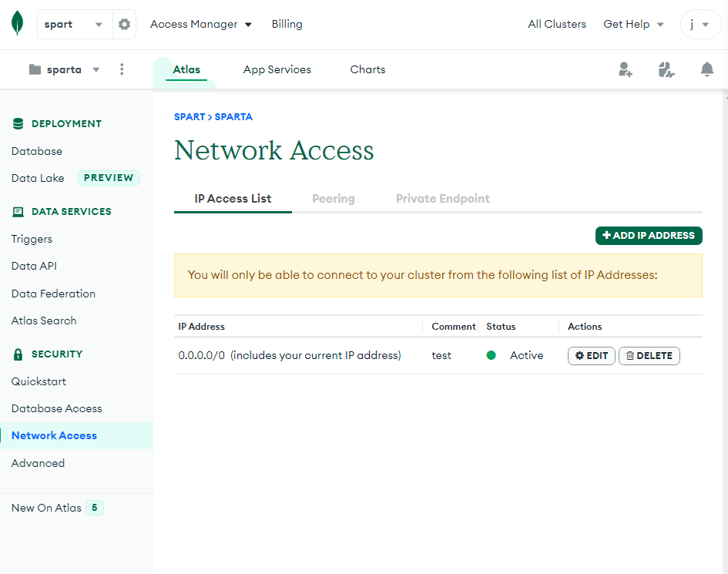Click the SPART breadcrumb link

[x=190, y=117]
